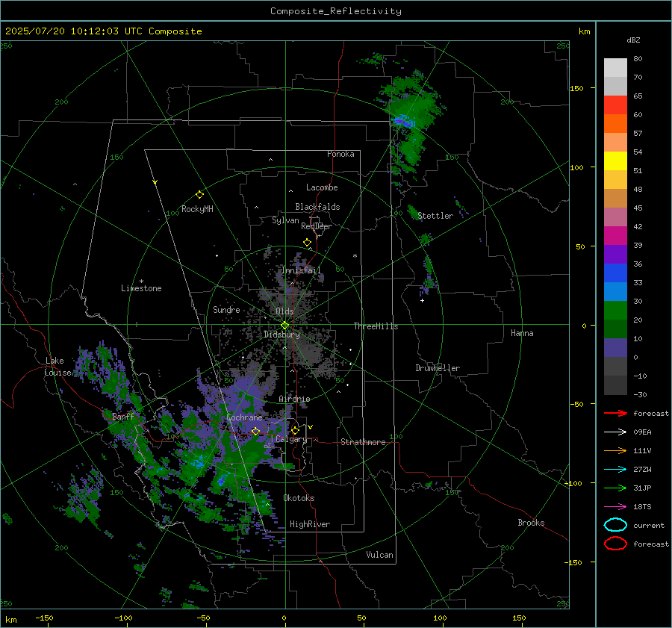Select the 20 dBZ green legend swatch

pos(615,311)
